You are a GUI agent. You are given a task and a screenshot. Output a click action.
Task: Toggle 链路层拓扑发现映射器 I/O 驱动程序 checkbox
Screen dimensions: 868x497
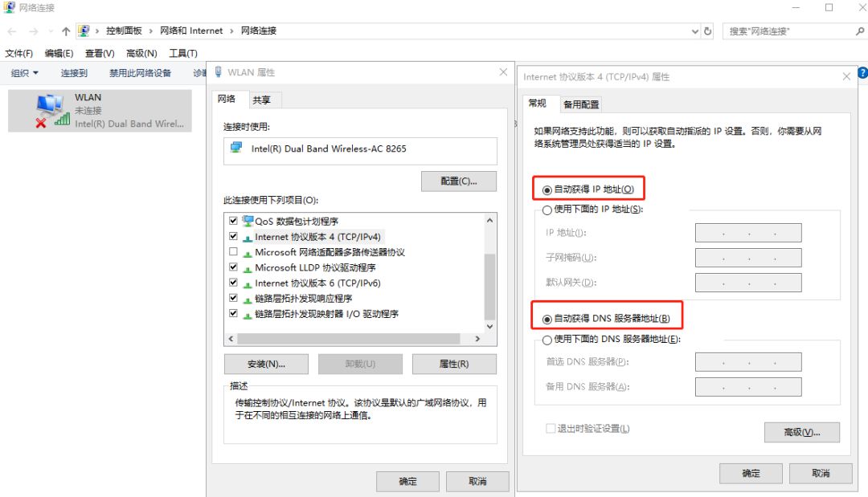click(x=233, y=313)
